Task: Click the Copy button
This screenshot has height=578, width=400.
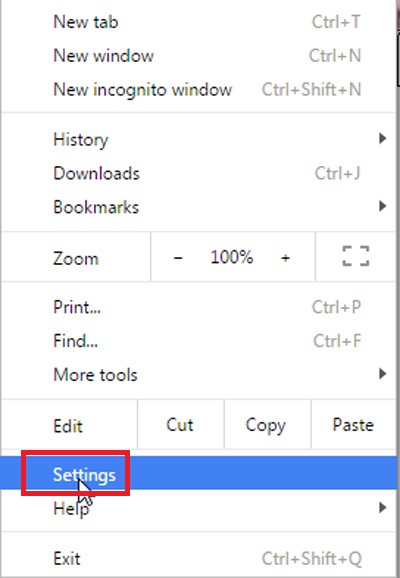Action: (x=267, y=425)
